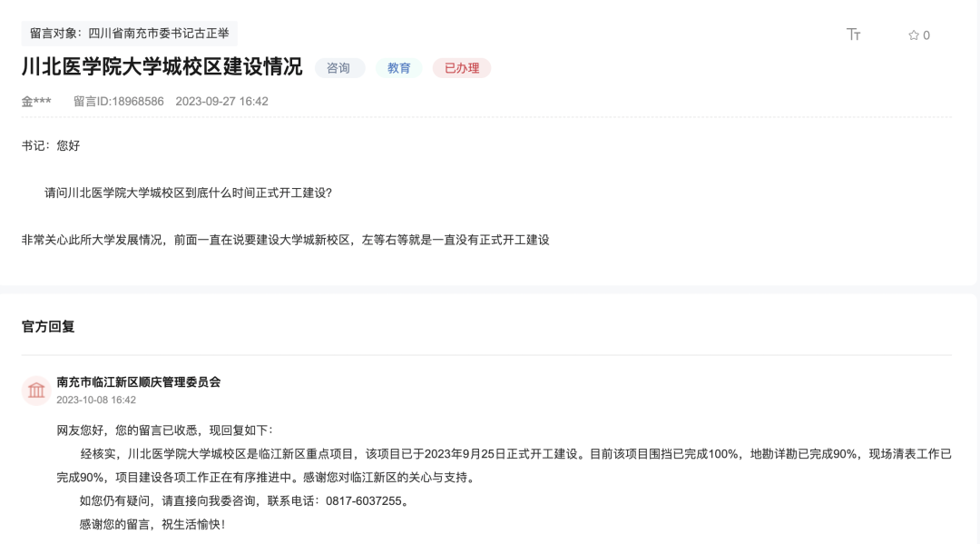Image resolution: width=980 pixels, height=544 pixels.
Task: Open 南充市临江新区顺庆管理委员会 profile
Action: point(140,382)
